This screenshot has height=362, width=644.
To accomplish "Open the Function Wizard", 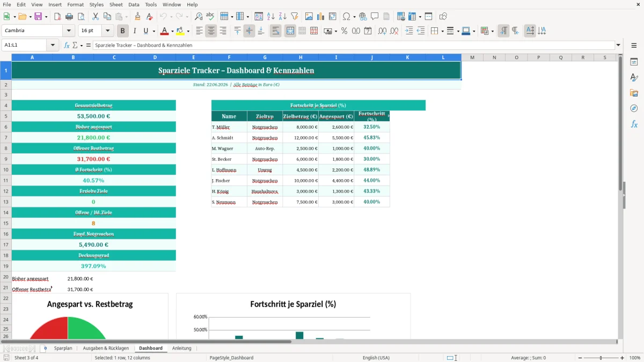I will click(67, 46).
